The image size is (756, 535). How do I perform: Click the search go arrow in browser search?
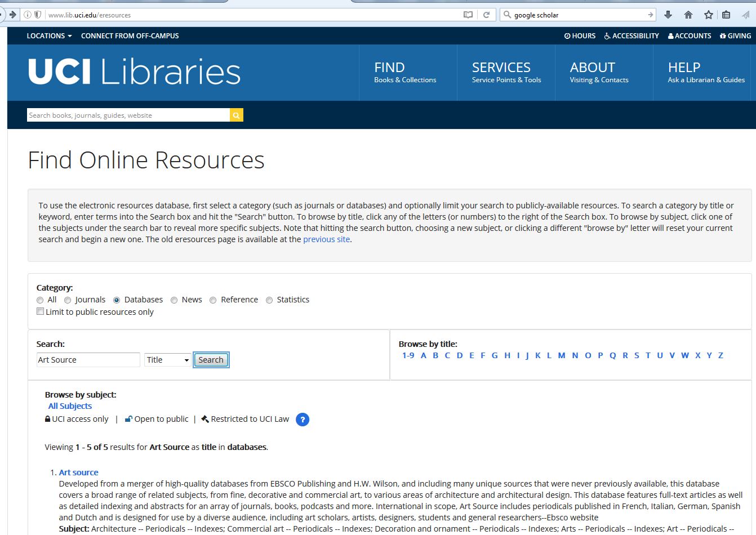point(651,15)
